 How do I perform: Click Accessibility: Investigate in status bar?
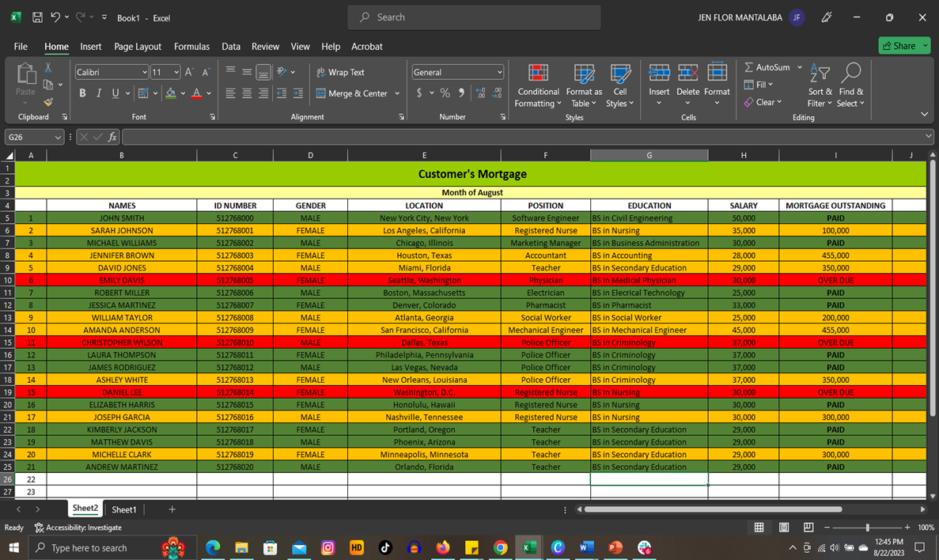78,528
